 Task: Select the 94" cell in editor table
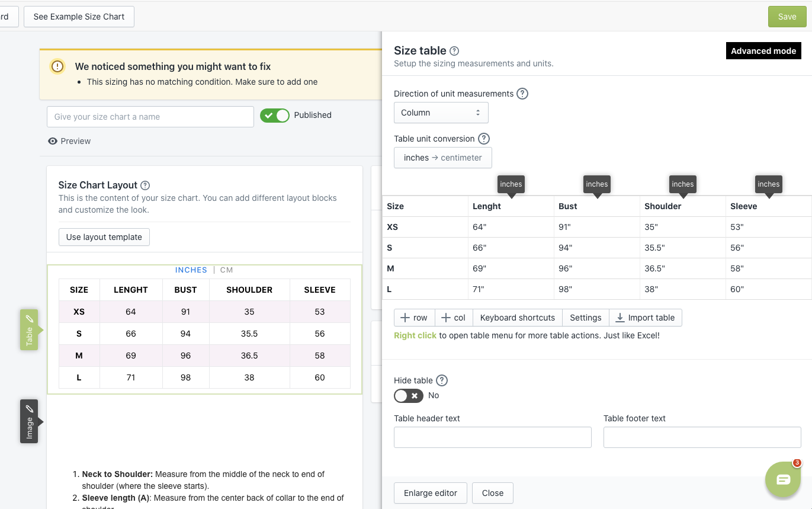click(x=597, y=248)
